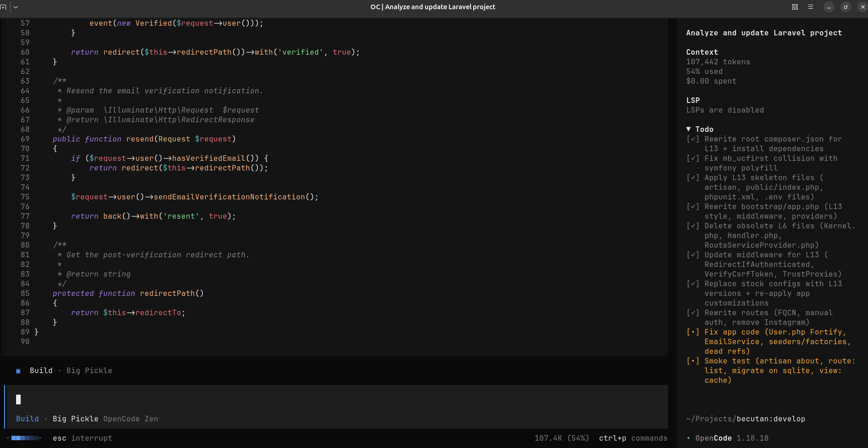Screen dimensions: 868x448
Task: Click line 77 return back with 'resent'
Action: [x=153, y=216]
